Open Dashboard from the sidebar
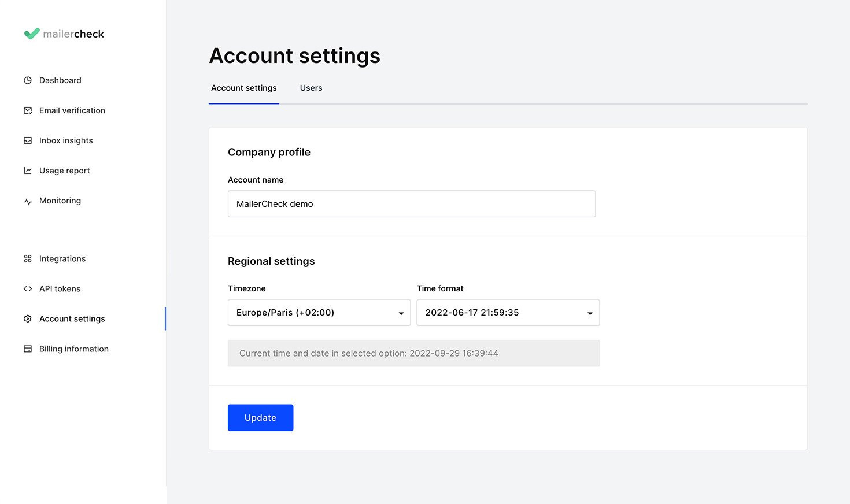This screenshot has width=850, height=504. (60, 80)
